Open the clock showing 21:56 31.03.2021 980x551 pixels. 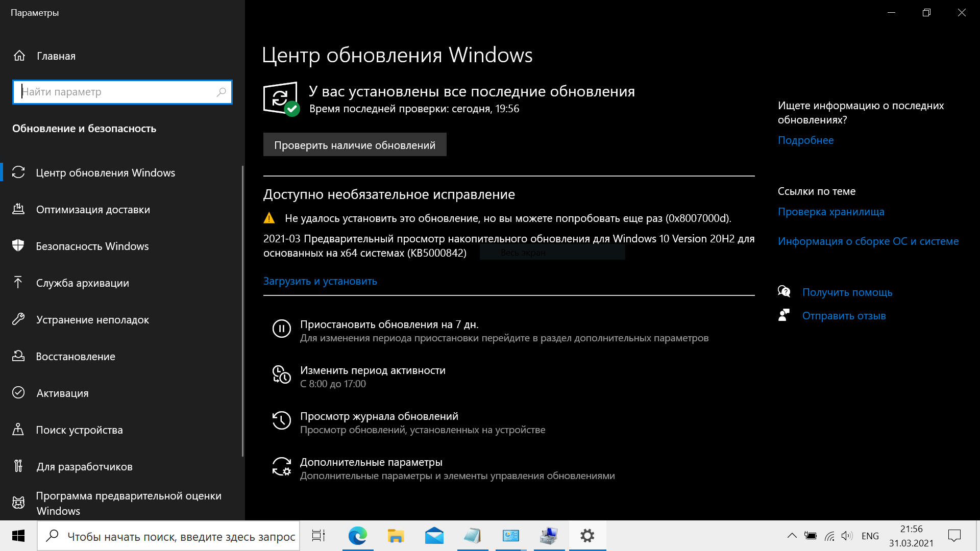pos(911,536)
